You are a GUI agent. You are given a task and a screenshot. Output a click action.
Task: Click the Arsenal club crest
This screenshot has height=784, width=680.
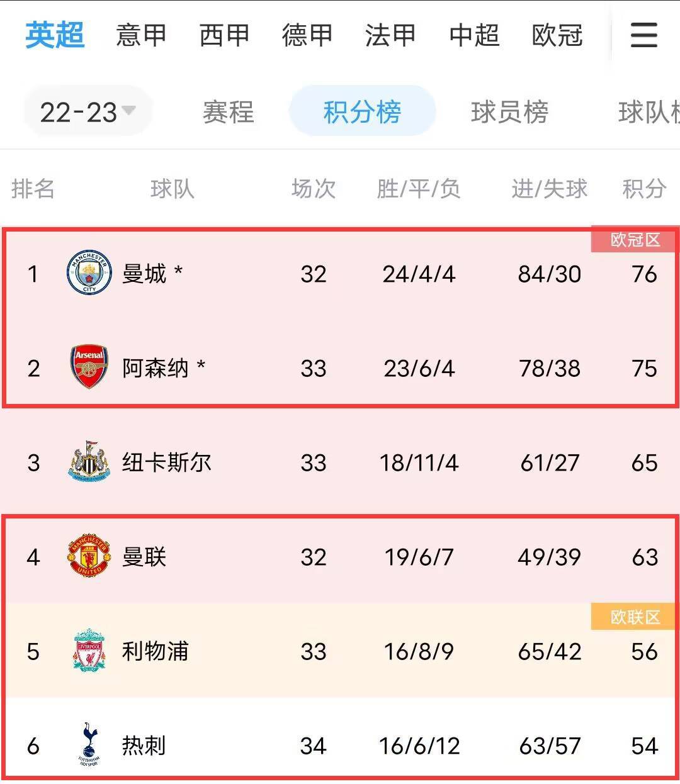[x=89, y=367]
